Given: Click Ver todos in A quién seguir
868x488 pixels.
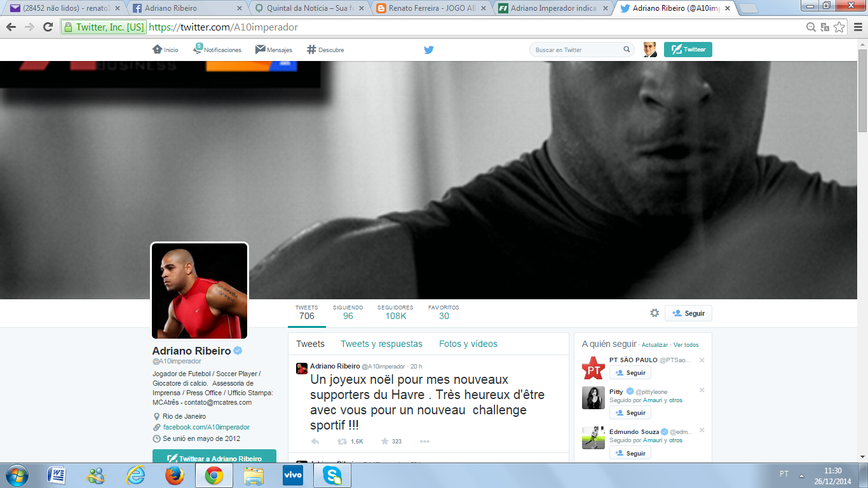Looking at the screenshot, I should point(686,345).
